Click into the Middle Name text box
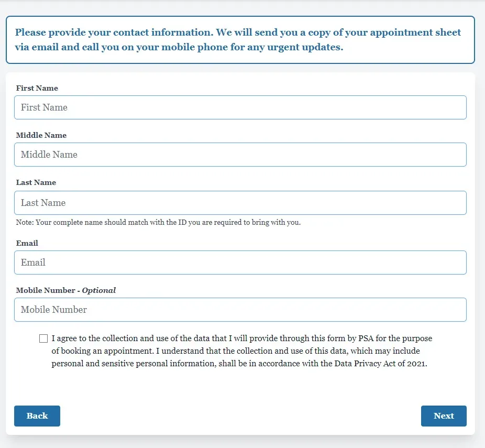Screen dimensions: 485x448 tap(240, 155)
